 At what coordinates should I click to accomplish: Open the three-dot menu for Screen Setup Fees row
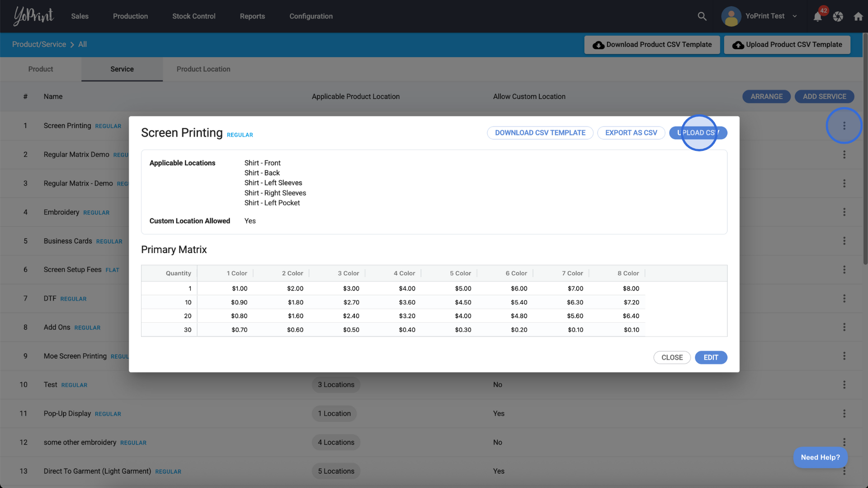coord(844,270)
